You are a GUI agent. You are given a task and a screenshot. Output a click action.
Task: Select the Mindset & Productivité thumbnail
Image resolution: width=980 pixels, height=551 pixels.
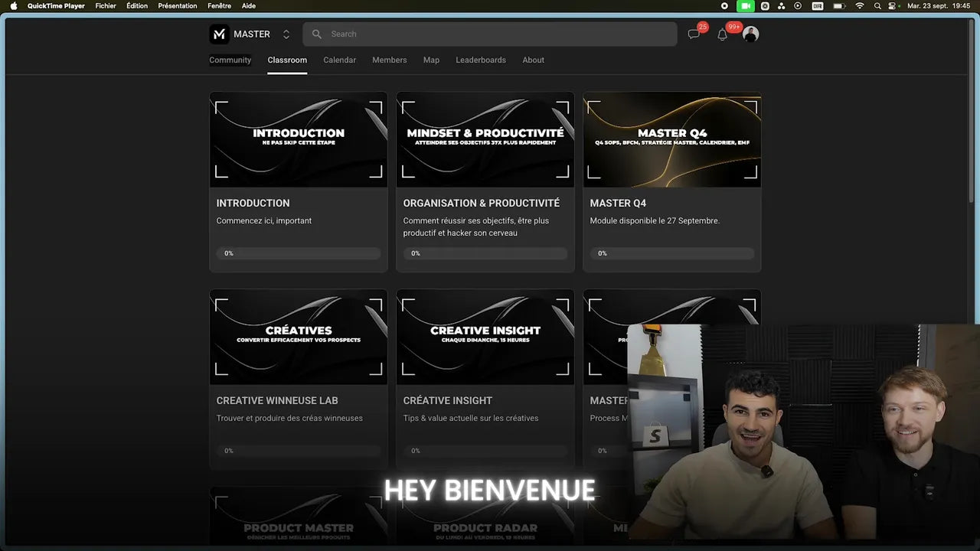[485, 139]
